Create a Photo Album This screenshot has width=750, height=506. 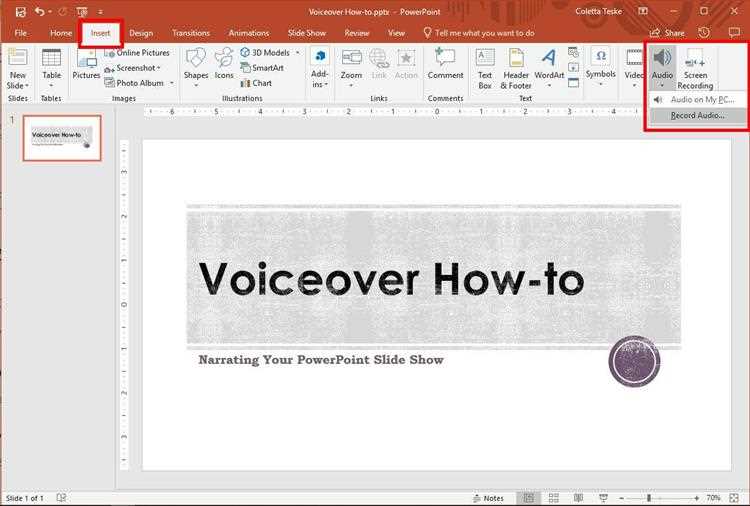(x=134, y=83)
